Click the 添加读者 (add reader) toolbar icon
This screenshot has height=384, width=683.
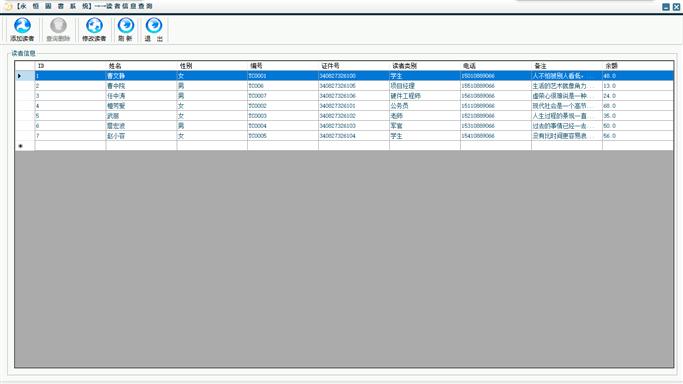pyautogui.click(x=22, y=30)
